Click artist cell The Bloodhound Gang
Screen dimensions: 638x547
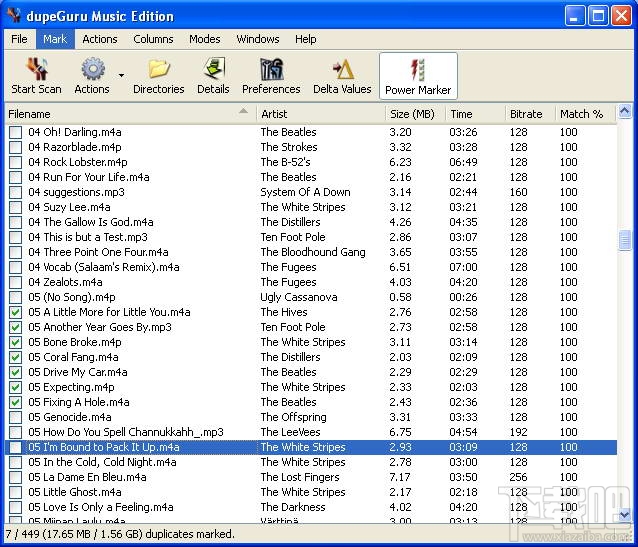point(313,252)
